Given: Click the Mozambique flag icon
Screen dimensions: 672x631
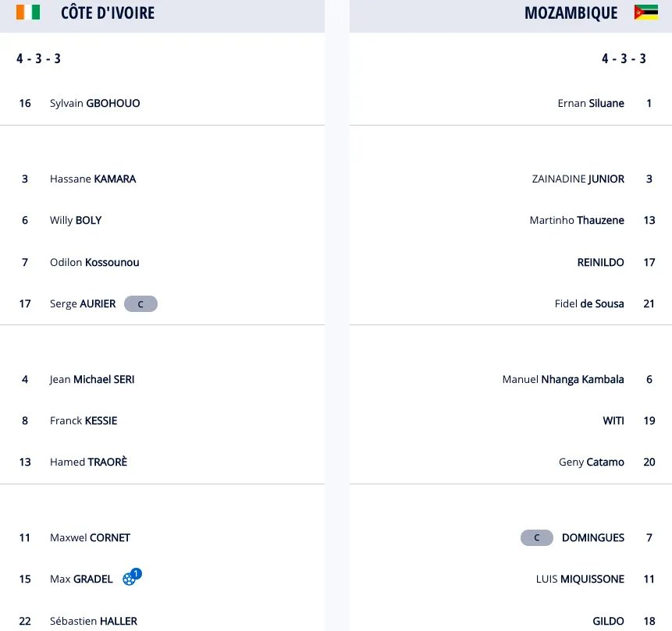Looking at the screenshot, I should pos(645,12).
